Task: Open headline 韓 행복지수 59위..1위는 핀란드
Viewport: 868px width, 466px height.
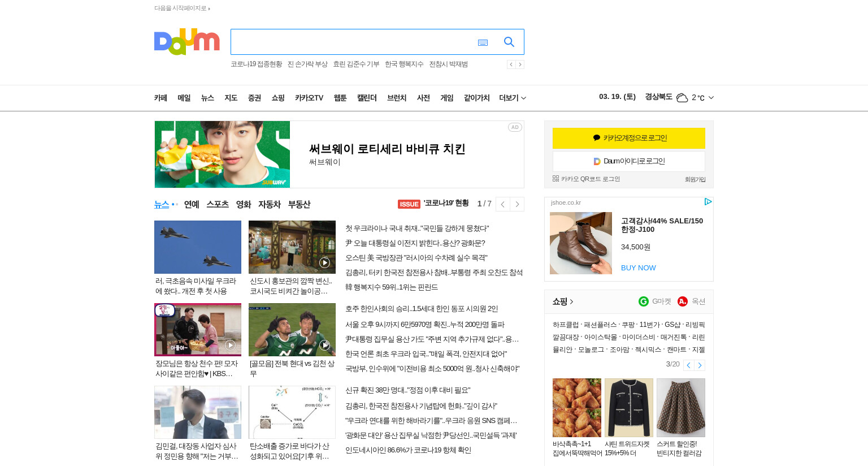Action: click(x=392, y=287)
